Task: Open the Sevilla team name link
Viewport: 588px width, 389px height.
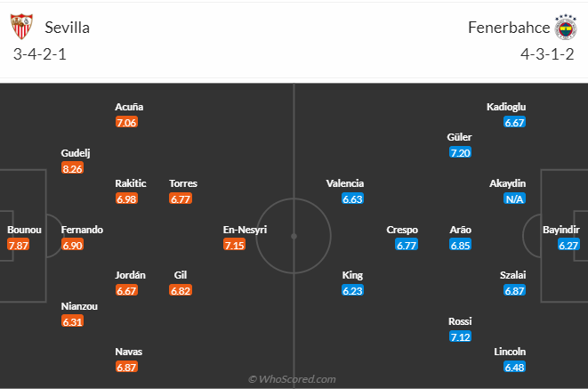Action: [x=67, y=28]
